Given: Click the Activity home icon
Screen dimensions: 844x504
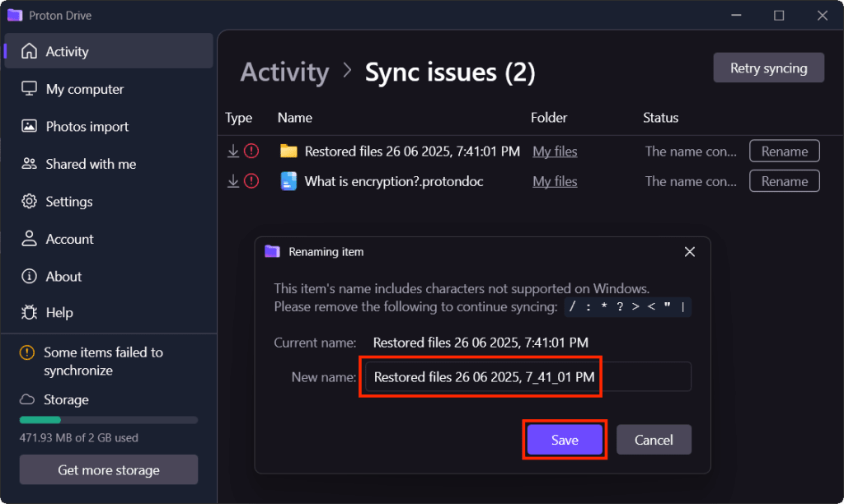Looking at the screenshot, I should (x=29, y=51).
